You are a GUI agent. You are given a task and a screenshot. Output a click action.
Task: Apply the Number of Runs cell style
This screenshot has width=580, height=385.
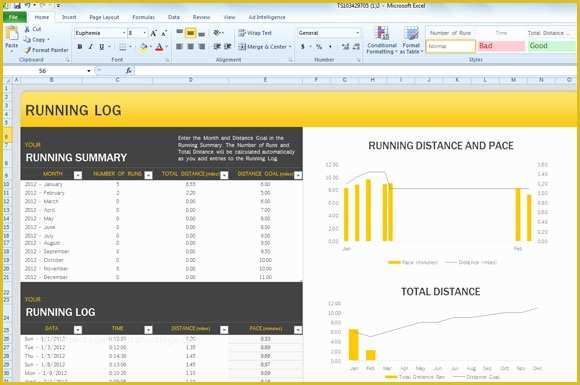[451, 33]
